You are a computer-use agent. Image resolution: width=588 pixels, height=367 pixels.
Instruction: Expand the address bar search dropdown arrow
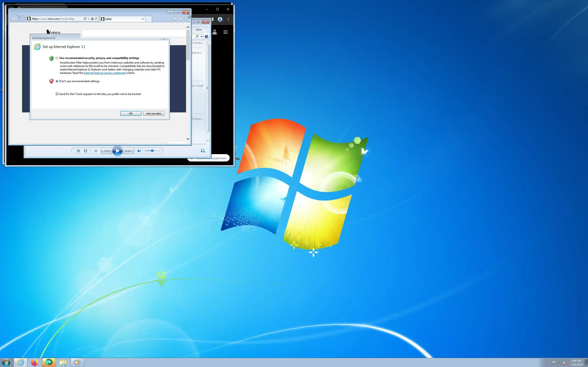coord(88,19)
